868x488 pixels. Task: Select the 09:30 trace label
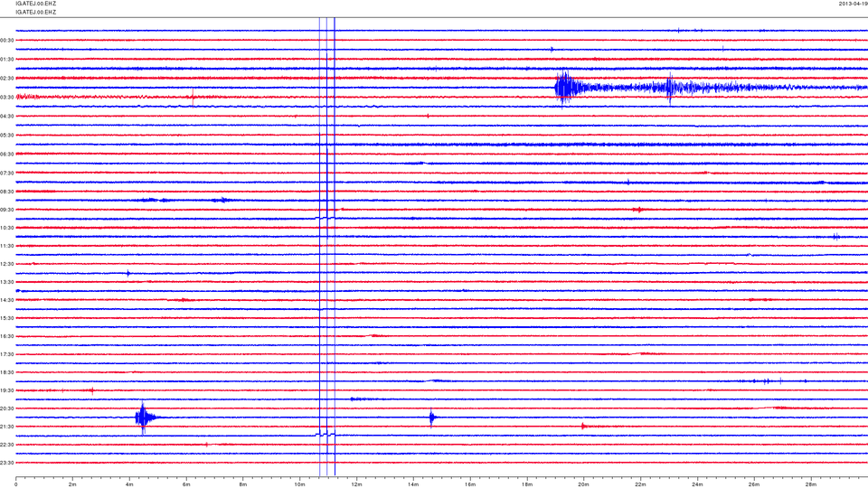tap(7, 210)
